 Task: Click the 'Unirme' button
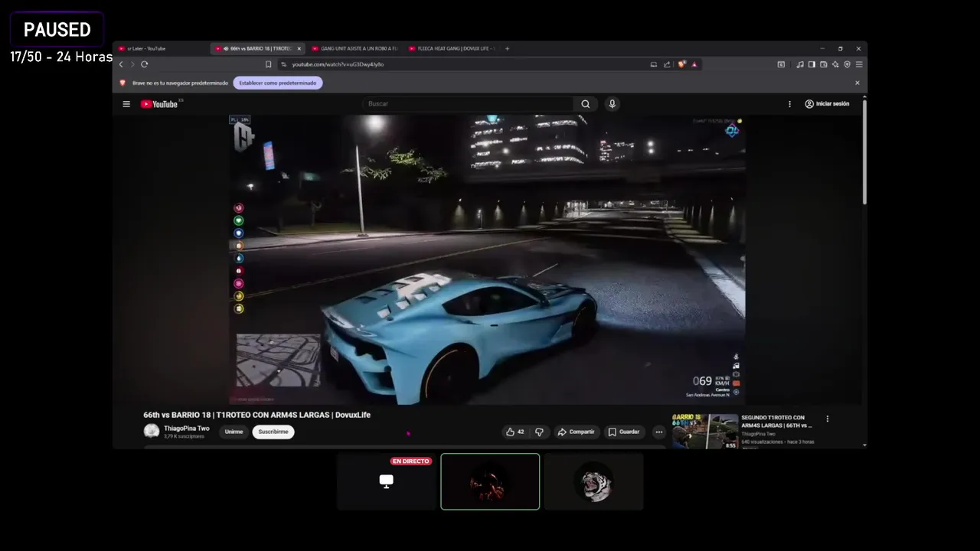click(x=234, y=432)
